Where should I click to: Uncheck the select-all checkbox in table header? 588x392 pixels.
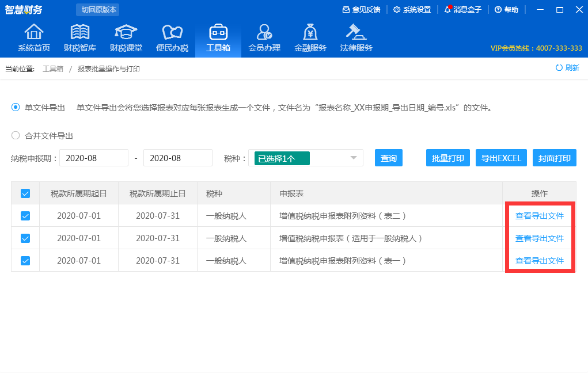tap(25, 193)
